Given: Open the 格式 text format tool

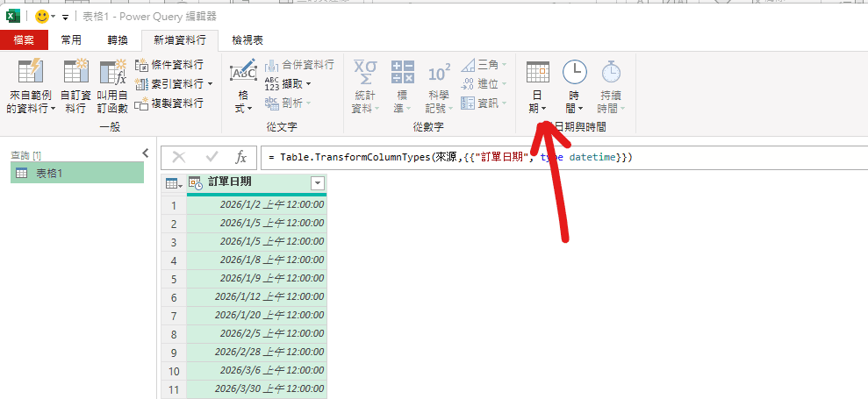Looking at the screenshot, I should [243, 86].
